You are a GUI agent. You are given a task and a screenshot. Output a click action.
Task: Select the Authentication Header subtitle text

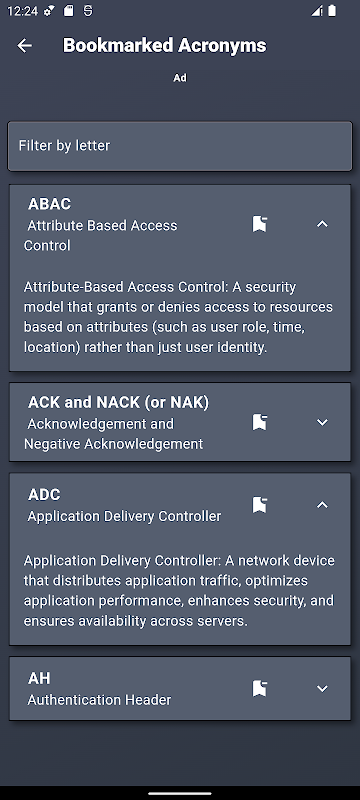click(99, 699)
